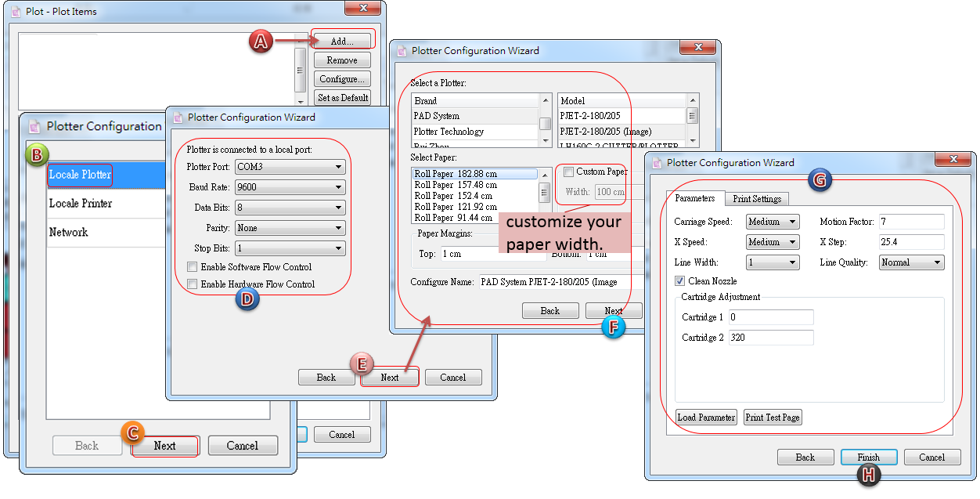Viewport: 980px width, 499px height.
Task: Choose Network connection type
Action: click(68, 233)
